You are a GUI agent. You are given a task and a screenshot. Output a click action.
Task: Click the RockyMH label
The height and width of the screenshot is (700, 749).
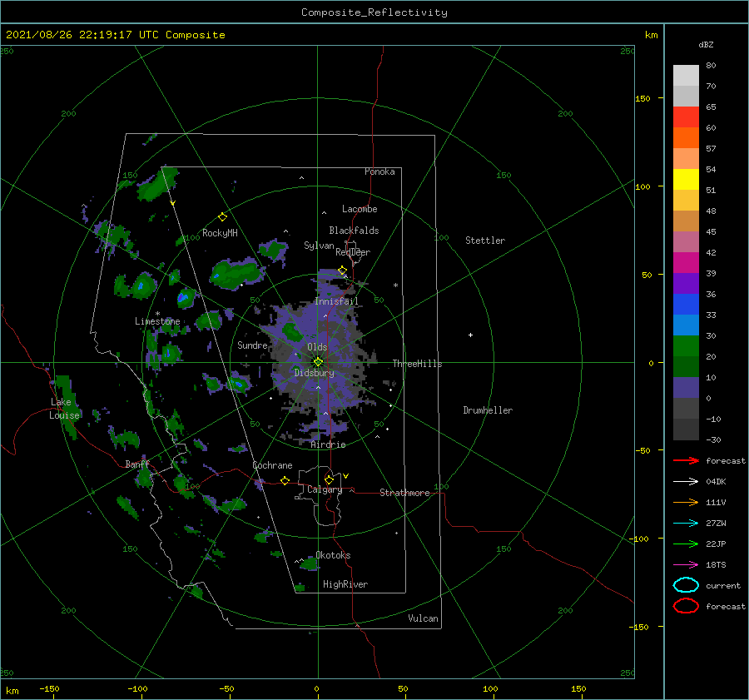click(x=220, y=233)
